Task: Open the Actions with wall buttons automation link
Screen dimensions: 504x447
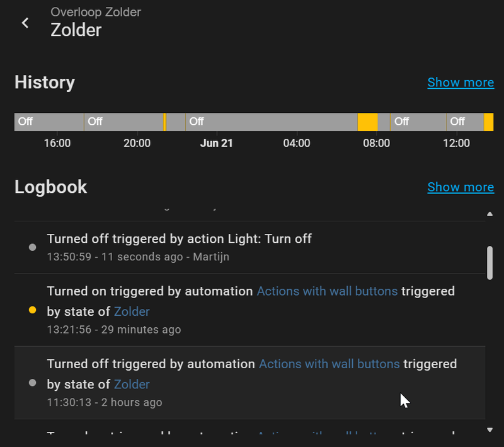Action: pyautogui.click(x=327, y=291)
